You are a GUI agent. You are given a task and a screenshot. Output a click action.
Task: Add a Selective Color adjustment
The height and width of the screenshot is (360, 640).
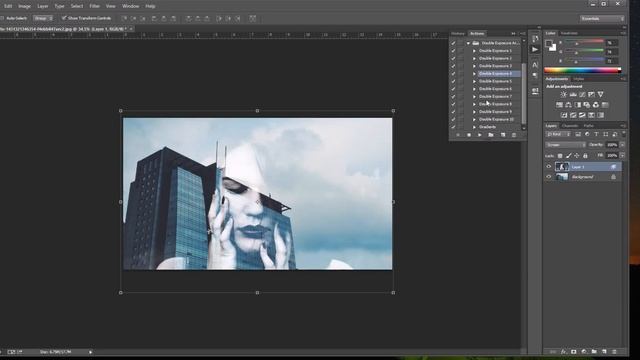tap(591, 115)
